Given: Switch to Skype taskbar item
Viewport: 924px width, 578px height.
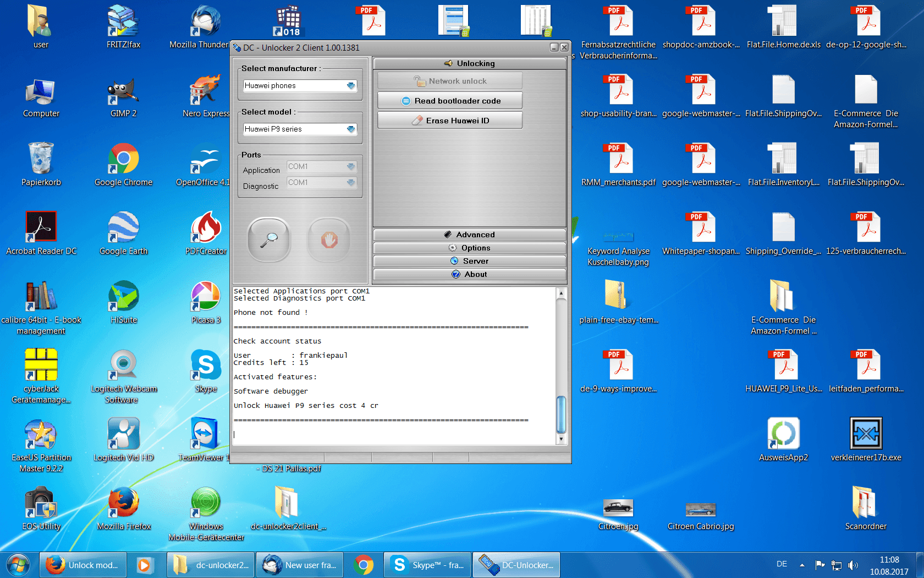Looking at the screenshot, I should (x=428, y=565).
